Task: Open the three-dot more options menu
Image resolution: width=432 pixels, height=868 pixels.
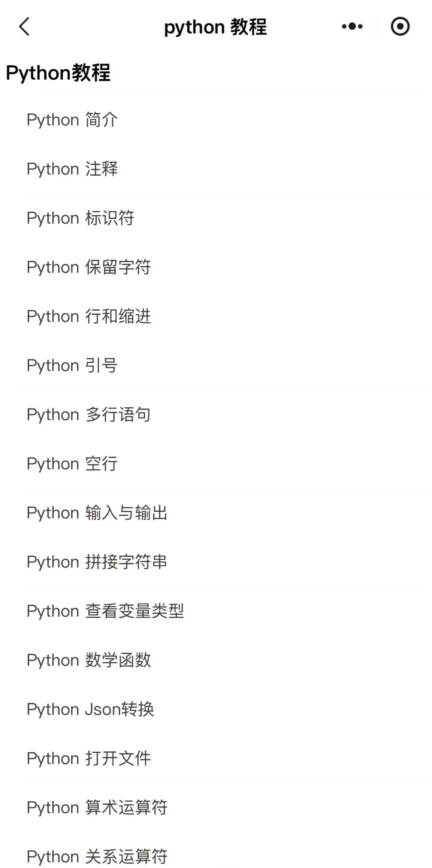Action: (x=352, y=27)
